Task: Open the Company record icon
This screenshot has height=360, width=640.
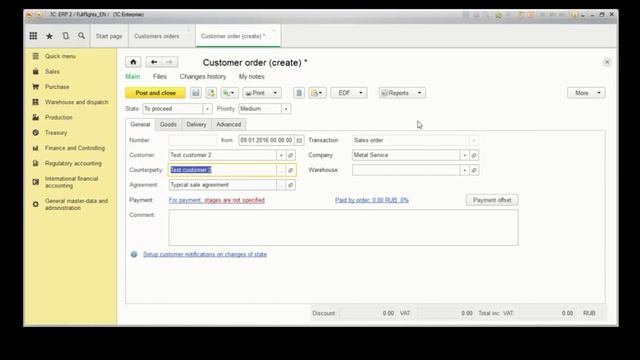Action: pos(474,156)
